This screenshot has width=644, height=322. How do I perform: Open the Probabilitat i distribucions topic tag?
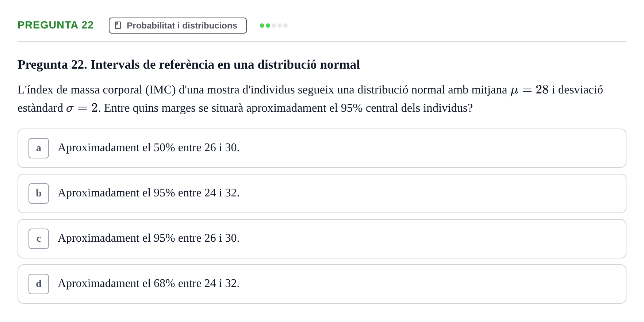(x=178, y=26)
